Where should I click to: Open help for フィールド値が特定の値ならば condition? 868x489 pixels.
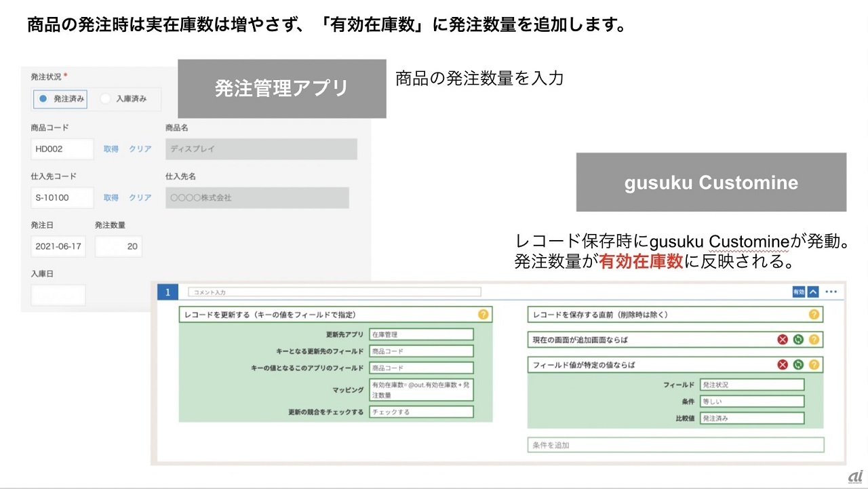click(x=814, y=365)
